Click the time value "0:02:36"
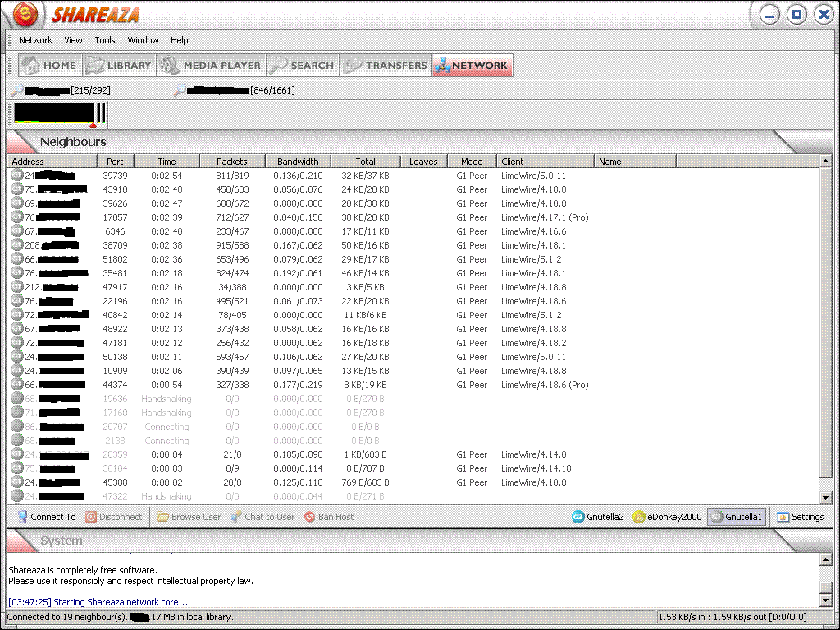This screenshot has height=630, width=840. coord(167,259)
